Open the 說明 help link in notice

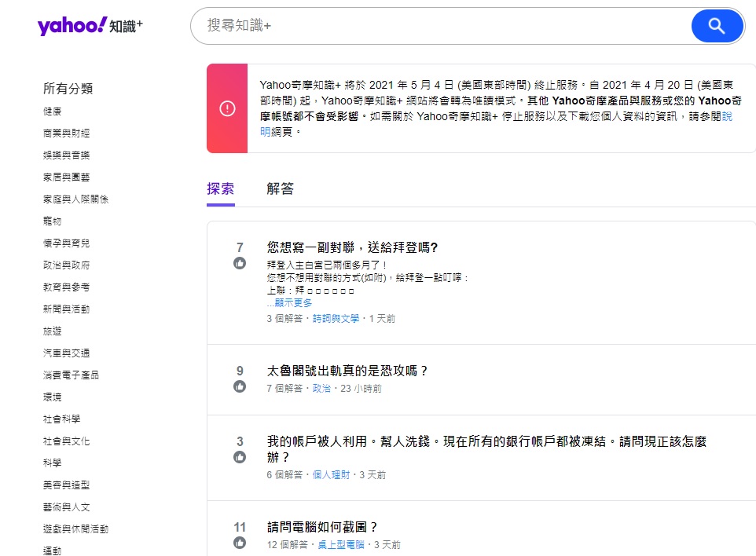pyautogui.click(x=727, y=116)
